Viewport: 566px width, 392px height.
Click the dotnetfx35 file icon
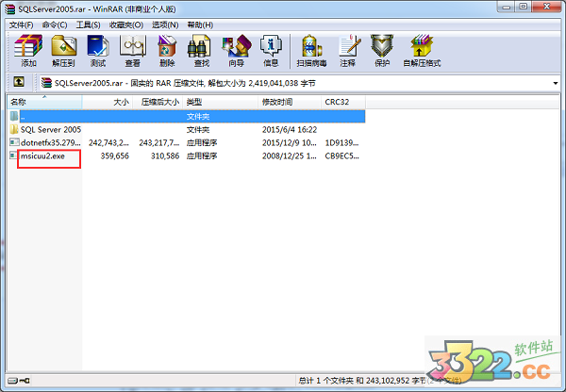[x=14, y=142]
